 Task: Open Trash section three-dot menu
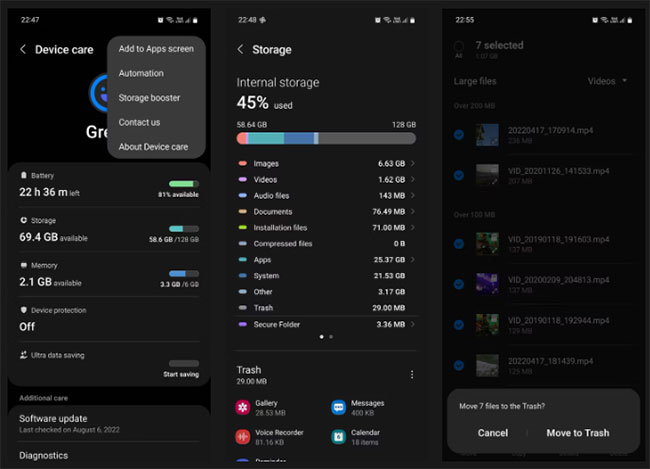point(412,374)
